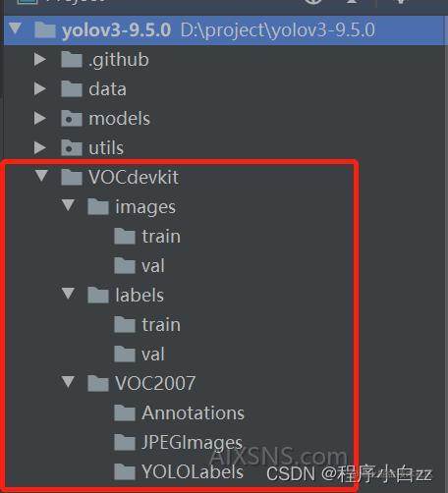
Task: Collapse the VOCdevkit folder arrow
Action: click(x=41, y=176)
